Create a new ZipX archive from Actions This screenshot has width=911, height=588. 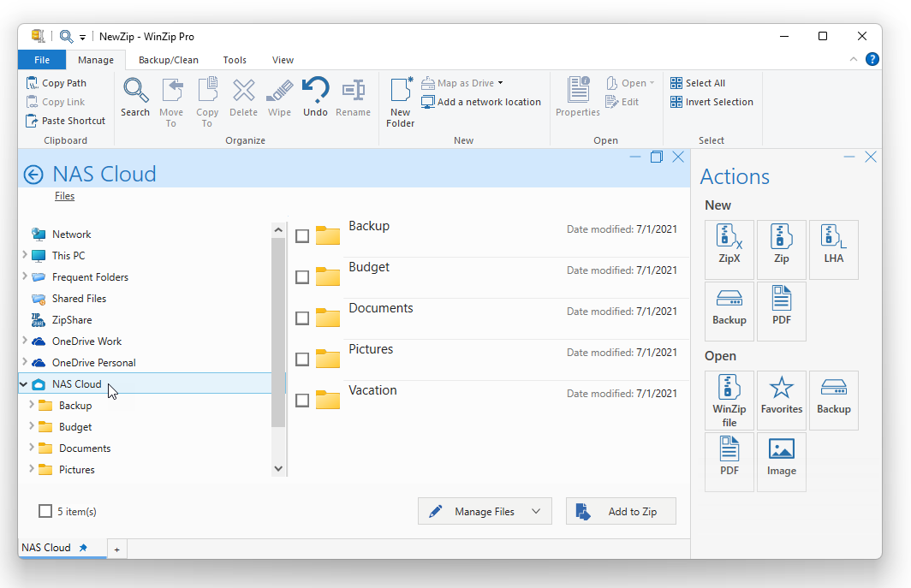pyautogui.click(x=729, y=249)
